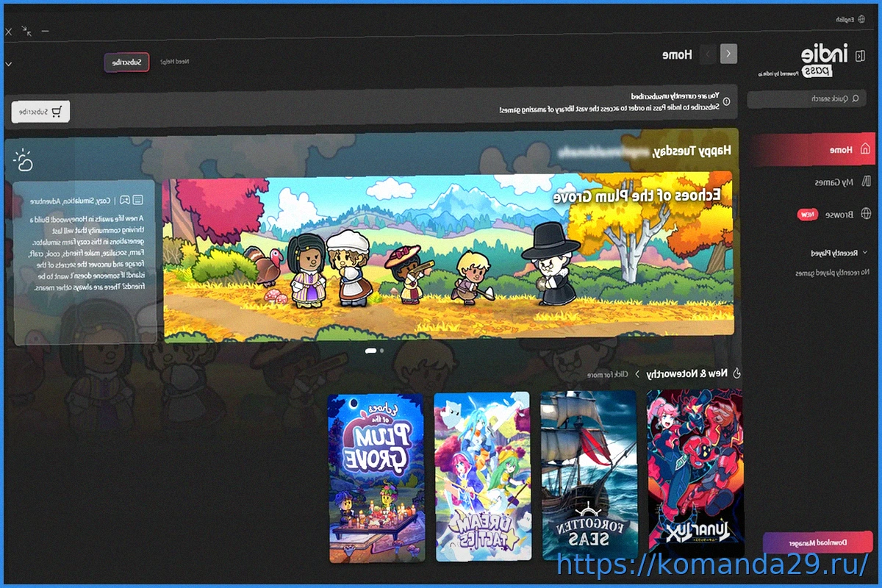Click the flame icon beside New & Noteworthy
The height and width of the screenshot is (588, 882).
pyautogui.click(x=737, y=374)
